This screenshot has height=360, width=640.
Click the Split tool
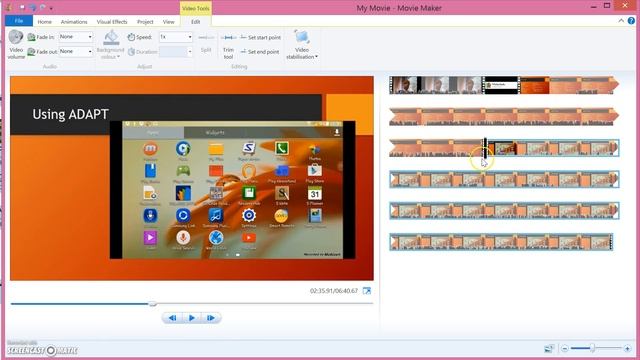coord(206,43)
